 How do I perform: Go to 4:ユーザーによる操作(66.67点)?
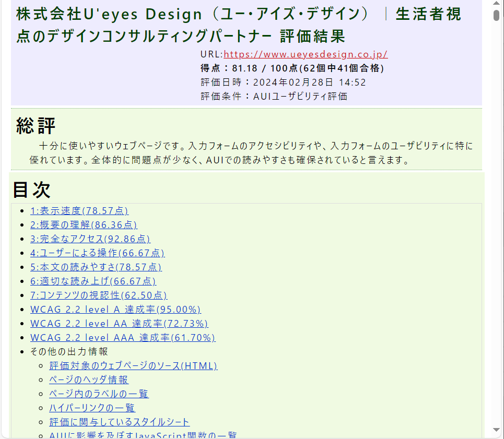coord(97,253)
